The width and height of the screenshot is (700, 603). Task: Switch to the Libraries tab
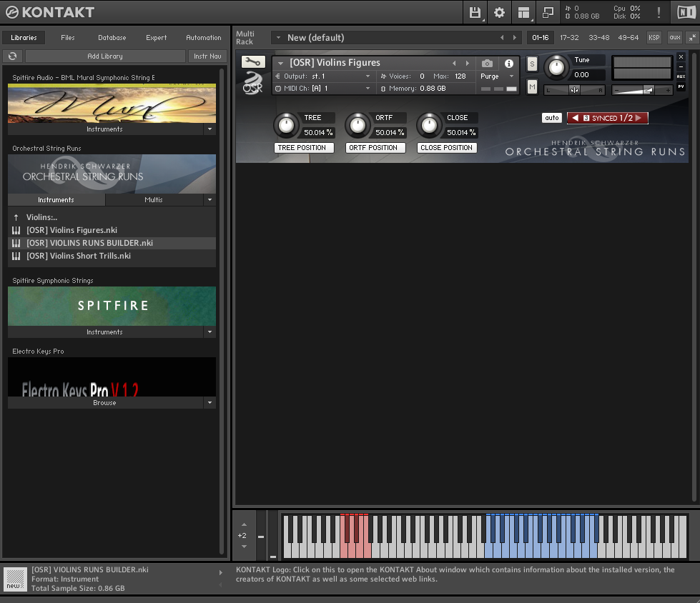[24, 37]
